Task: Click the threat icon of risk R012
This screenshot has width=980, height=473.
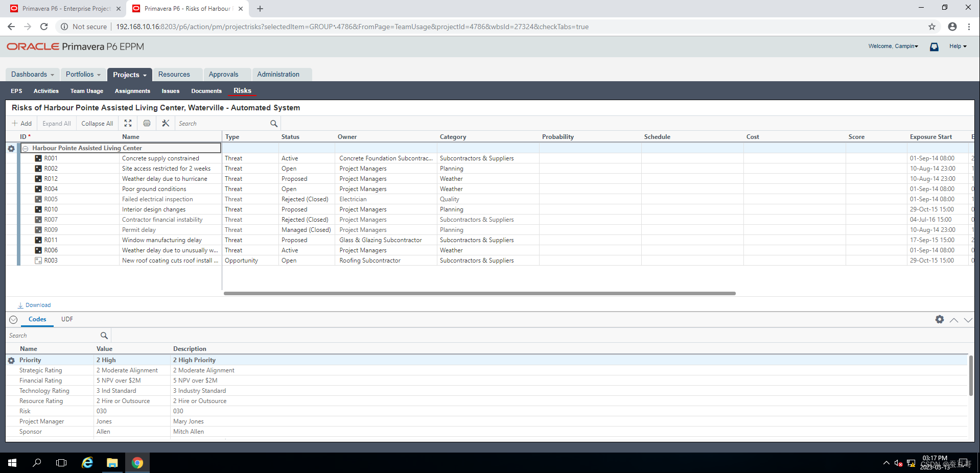Action: 38,179
